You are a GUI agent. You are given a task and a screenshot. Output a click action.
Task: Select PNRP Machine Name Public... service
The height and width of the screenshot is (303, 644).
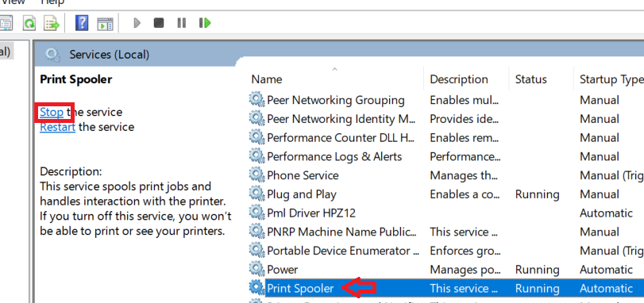click(x=341, y=232)
